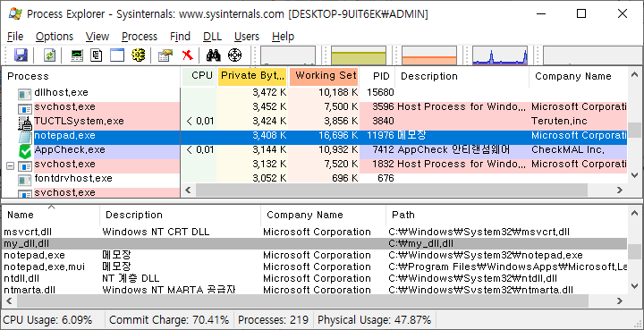
Task: Click the upper pane horizontal scroll right arrow
Action: 620,190
